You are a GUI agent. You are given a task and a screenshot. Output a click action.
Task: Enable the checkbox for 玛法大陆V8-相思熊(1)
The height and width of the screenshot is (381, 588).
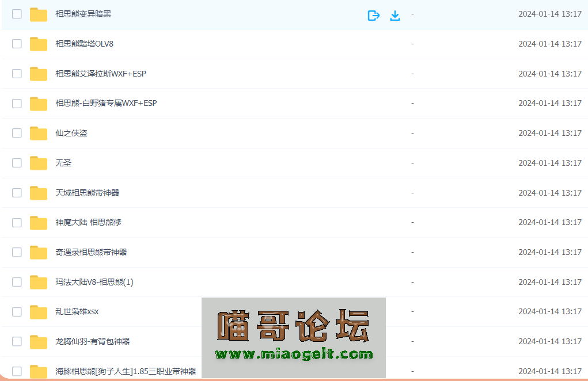tap(17, 282)
